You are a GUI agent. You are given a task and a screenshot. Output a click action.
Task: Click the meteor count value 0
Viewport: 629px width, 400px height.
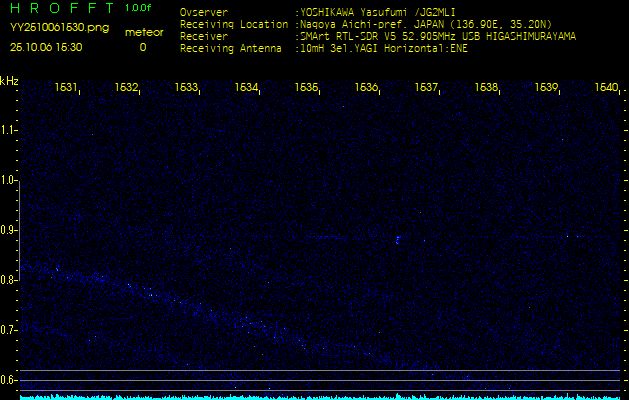tap(143, 47)
